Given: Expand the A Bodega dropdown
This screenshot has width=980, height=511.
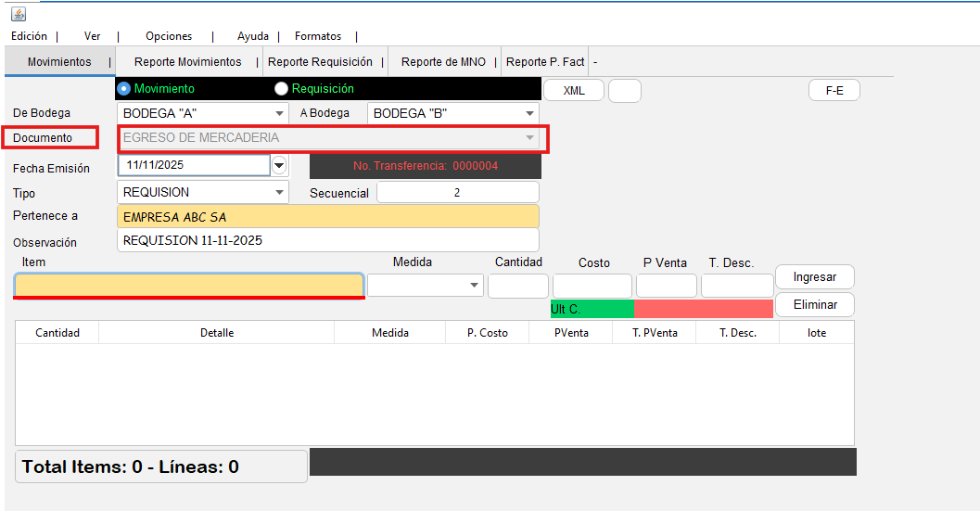Looking at the screenshot, I should (x=529, y=113).
